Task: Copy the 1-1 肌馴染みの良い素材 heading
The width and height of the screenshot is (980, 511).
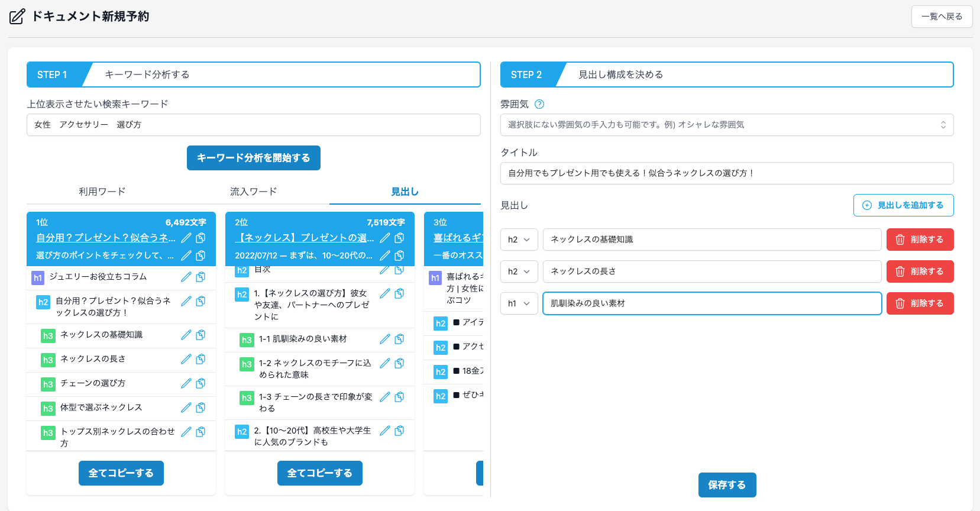Action: [x=400, y=339]
